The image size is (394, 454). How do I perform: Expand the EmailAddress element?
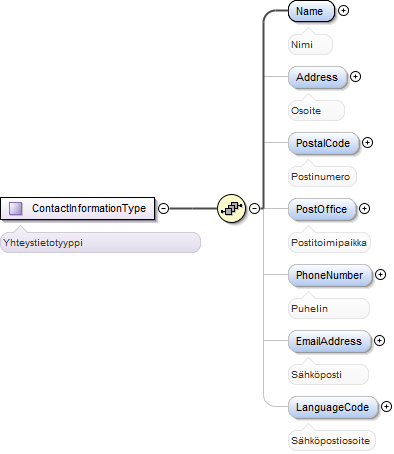pos(379,341)
